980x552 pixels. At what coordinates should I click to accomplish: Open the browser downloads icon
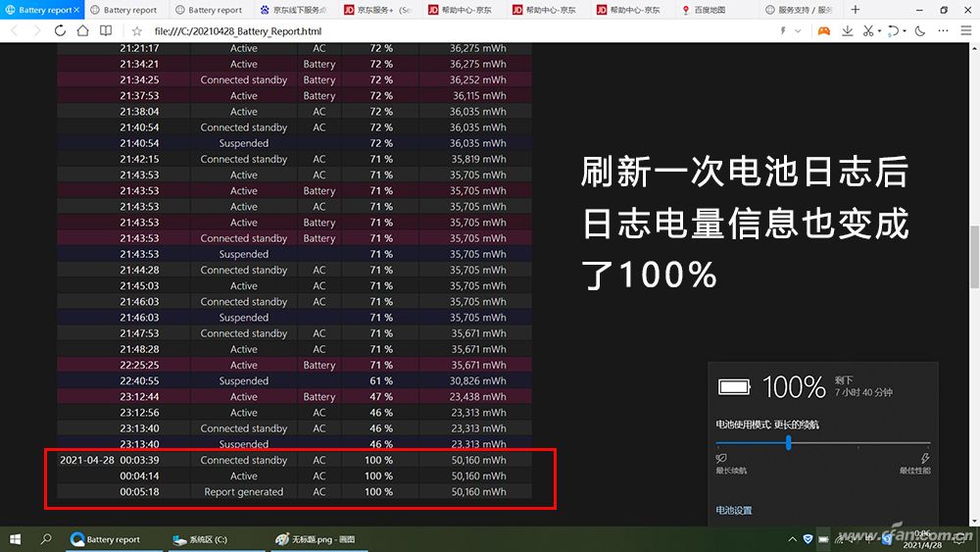(x=848, y=30)
